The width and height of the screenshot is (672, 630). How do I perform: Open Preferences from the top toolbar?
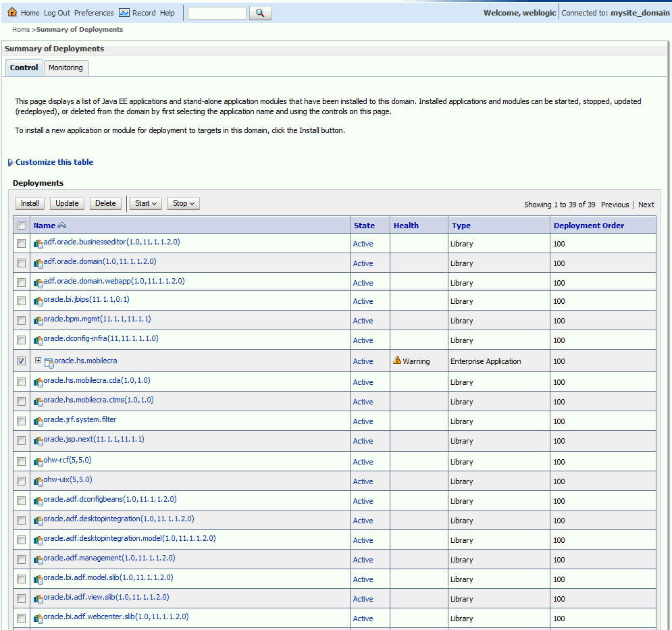coord(94,13)
